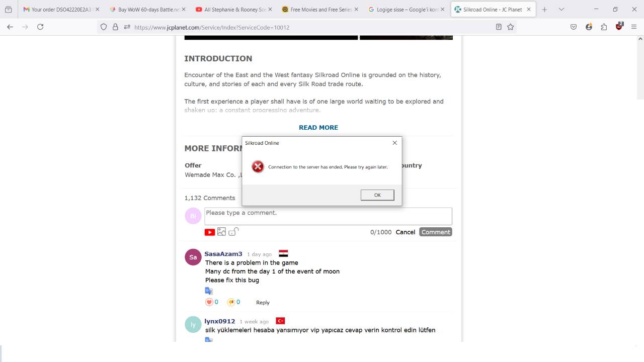This screenshot has height=362, width=644.
Task: Open the Firefox View icon
Action: 9,10
